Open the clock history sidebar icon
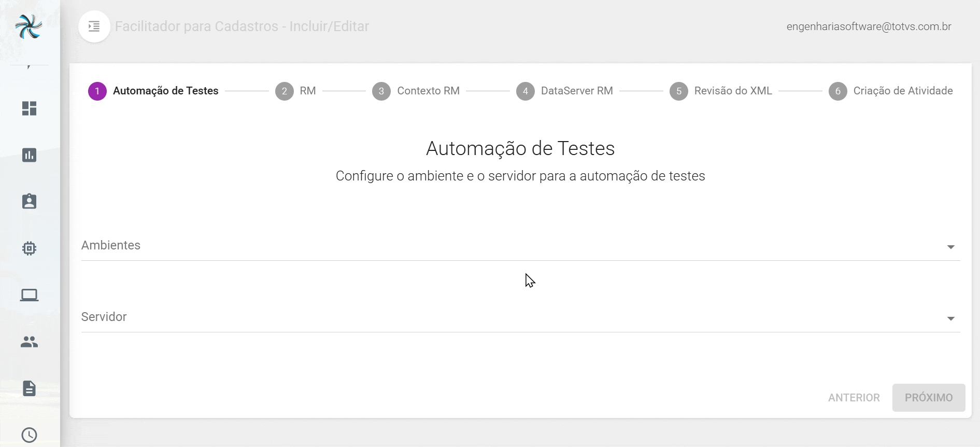 click(29, 435)
